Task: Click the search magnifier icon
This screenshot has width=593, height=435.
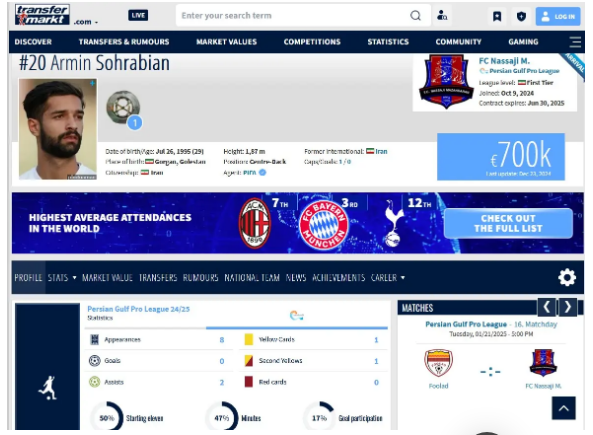Action: pos(415,16)
